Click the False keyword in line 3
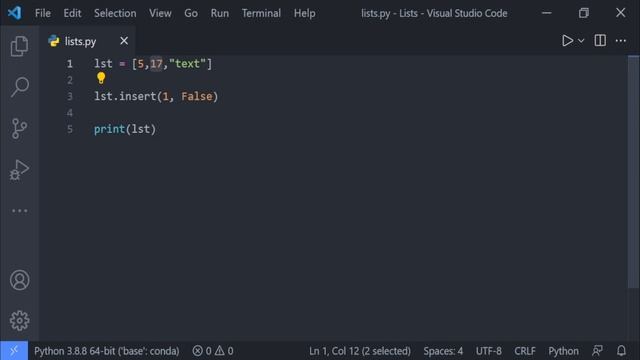 click(x=197, y=96)
